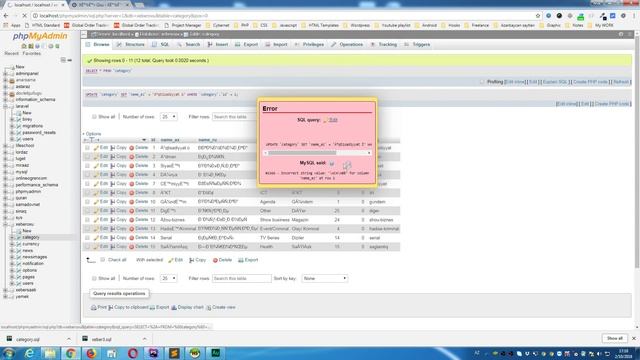640x360 pixels.
Task: Open Sublime Text from the taskbar
Action: pos(174,353)
